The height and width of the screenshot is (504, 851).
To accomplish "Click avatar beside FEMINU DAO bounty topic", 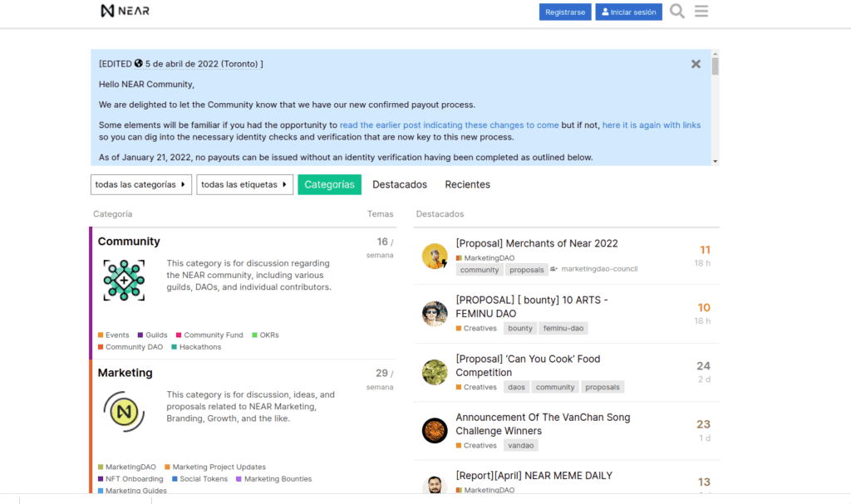I will (x=435, y=314).
